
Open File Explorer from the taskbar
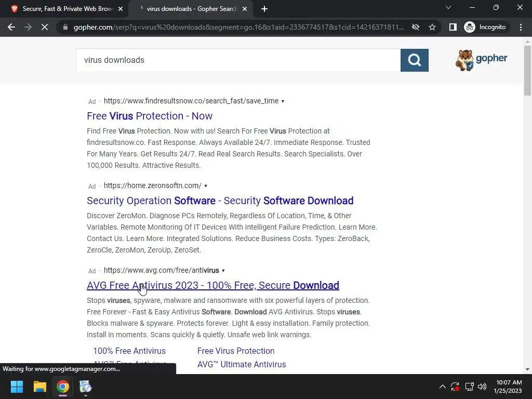(39, 387)
